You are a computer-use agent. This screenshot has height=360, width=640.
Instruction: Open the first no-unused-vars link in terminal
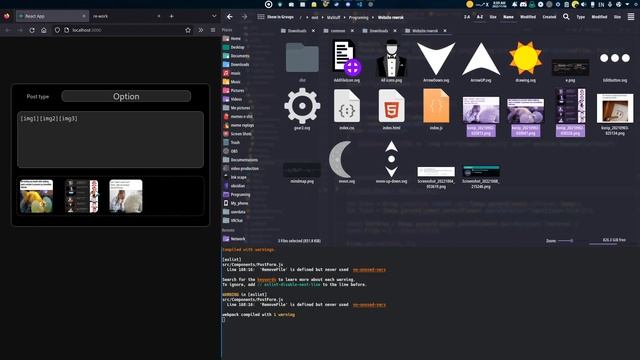(x=369, y=269)
